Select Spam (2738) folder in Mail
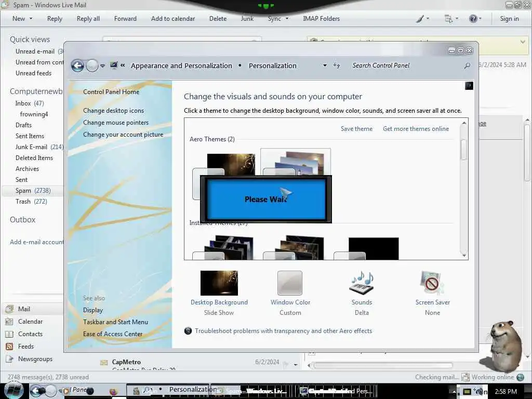 tap(33, 191)
